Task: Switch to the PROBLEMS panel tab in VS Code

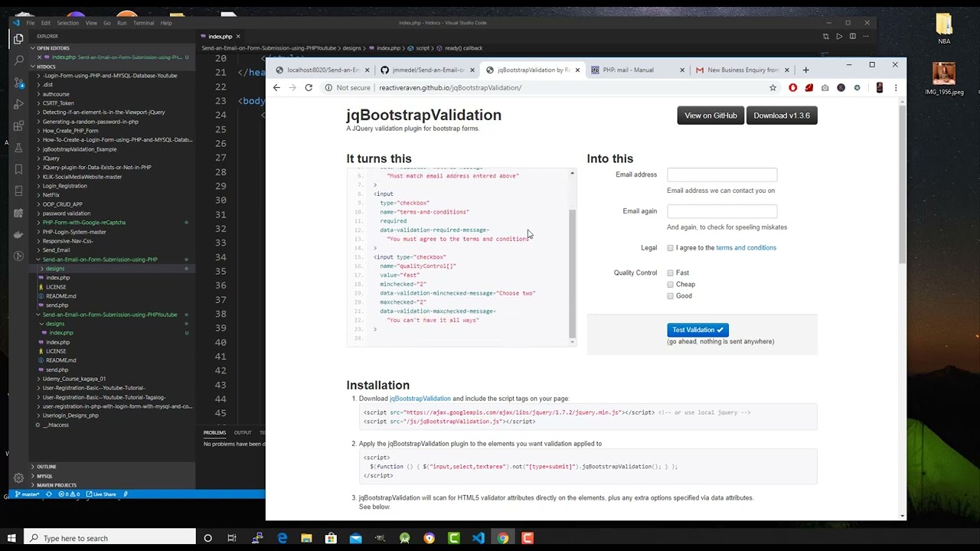Action: click(214, 433)
